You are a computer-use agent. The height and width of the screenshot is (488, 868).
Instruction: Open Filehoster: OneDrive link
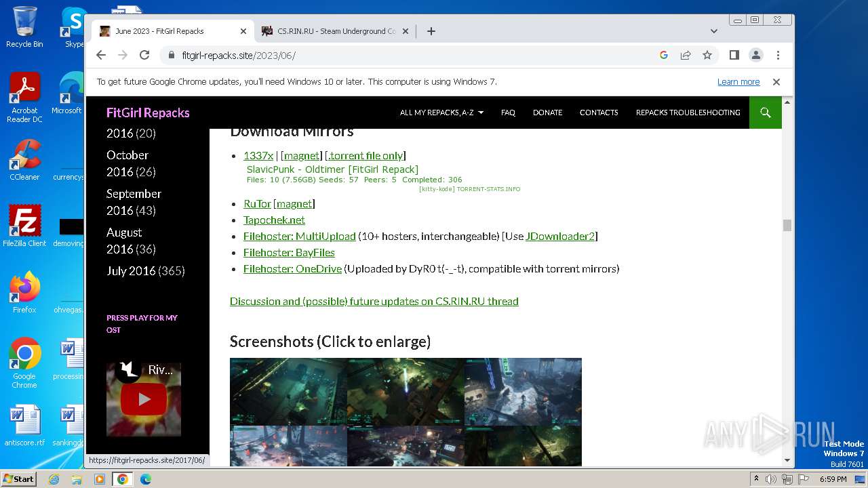292,268
